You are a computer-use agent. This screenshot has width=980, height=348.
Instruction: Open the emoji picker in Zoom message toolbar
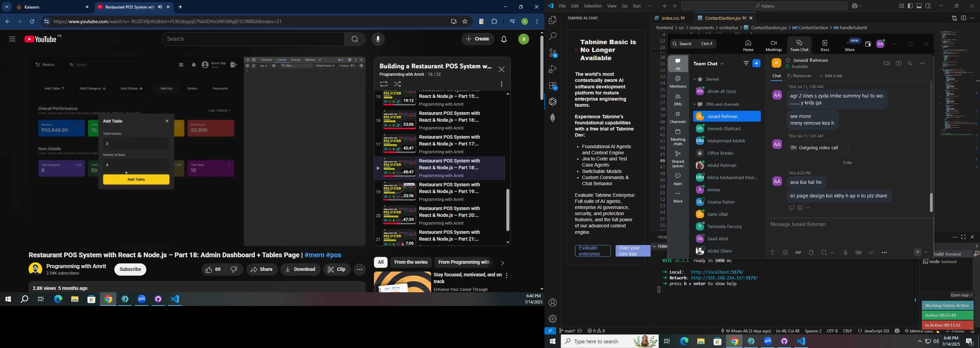point(785,253)
